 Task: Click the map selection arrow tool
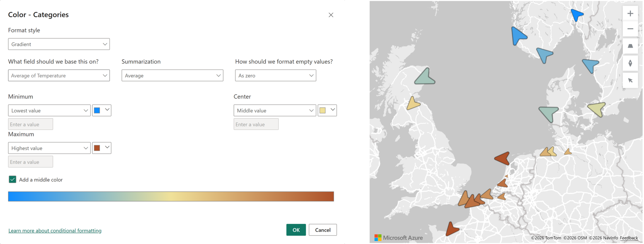(x=630, y=80)
